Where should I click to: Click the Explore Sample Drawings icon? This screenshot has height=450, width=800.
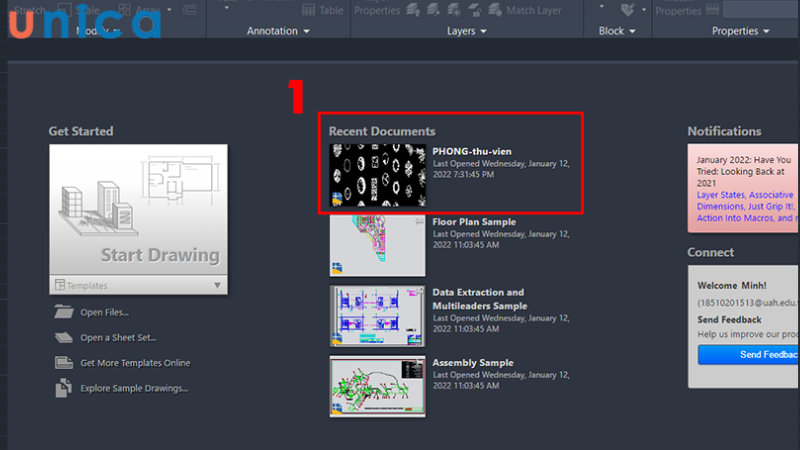64,388
